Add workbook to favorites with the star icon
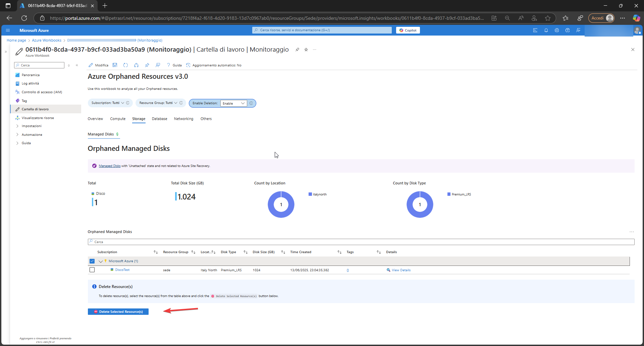Image resolution: width=644 pixels, height=346 pixels. click(x=306, y=50)
